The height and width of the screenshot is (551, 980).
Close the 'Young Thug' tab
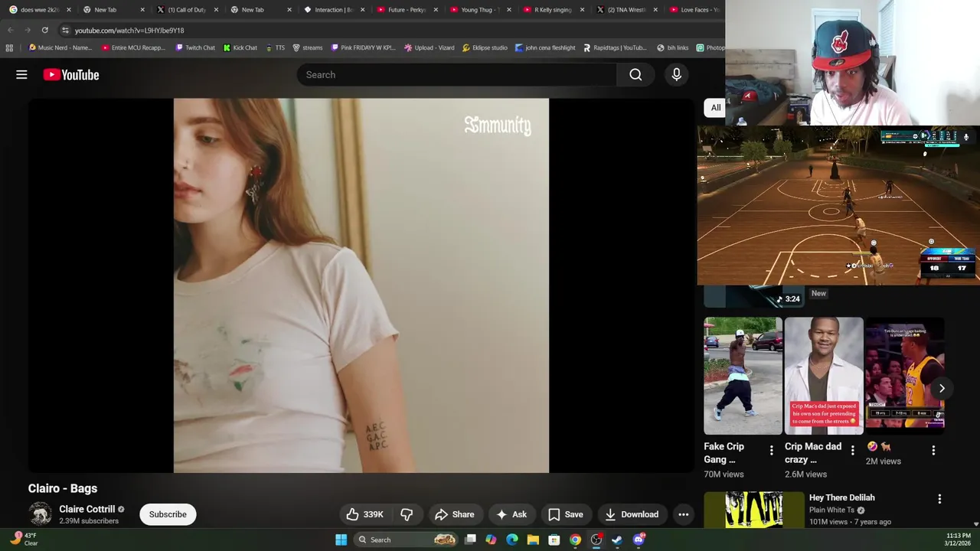509,10
